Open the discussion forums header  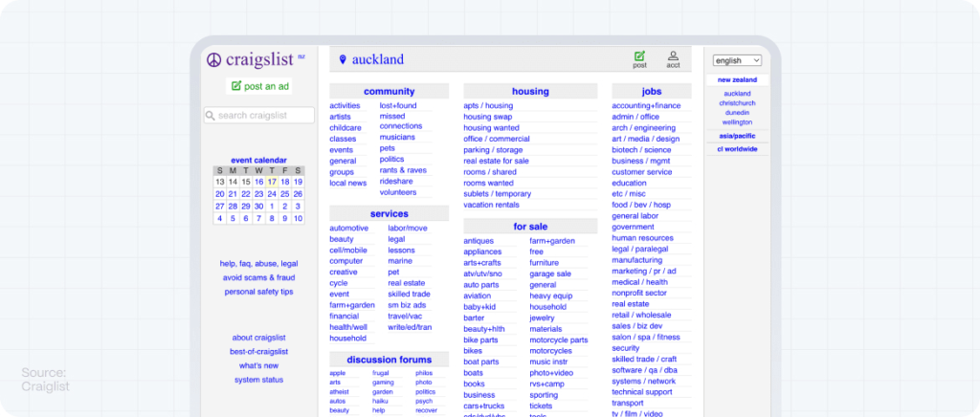point(389,360)
